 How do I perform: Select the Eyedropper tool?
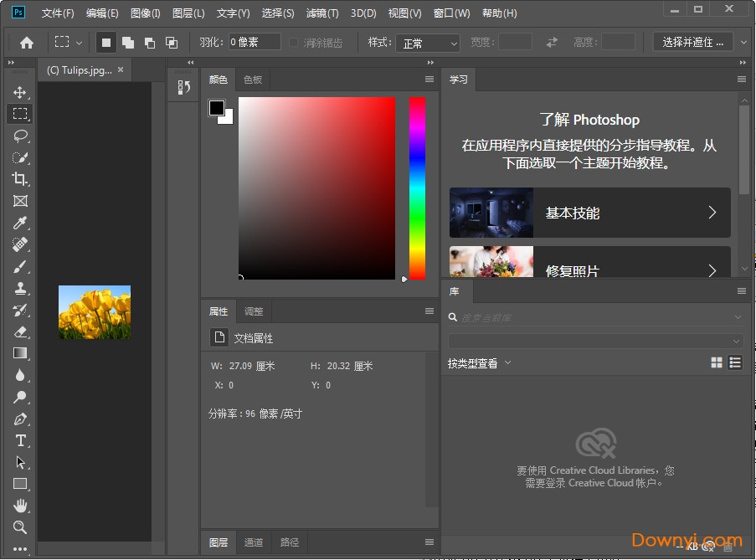20,223
